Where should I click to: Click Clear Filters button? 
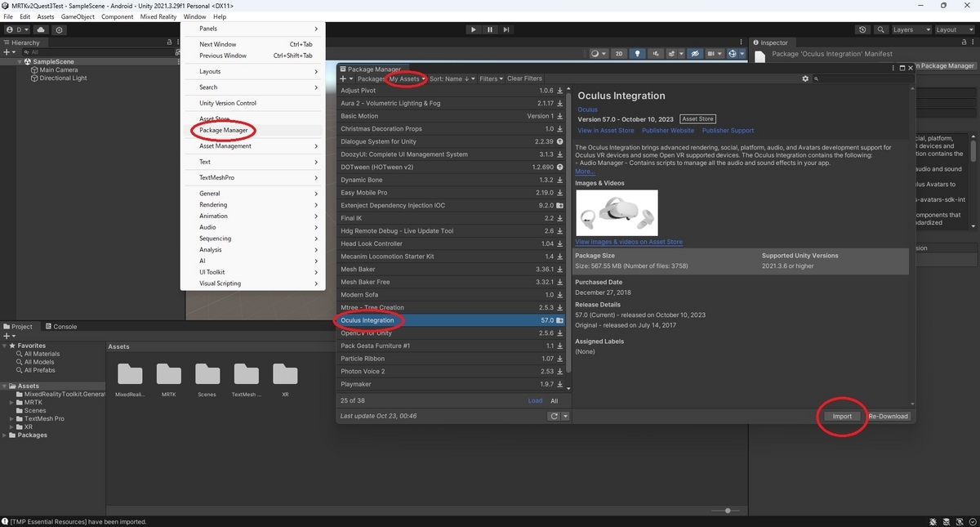(x=524, y=78)
